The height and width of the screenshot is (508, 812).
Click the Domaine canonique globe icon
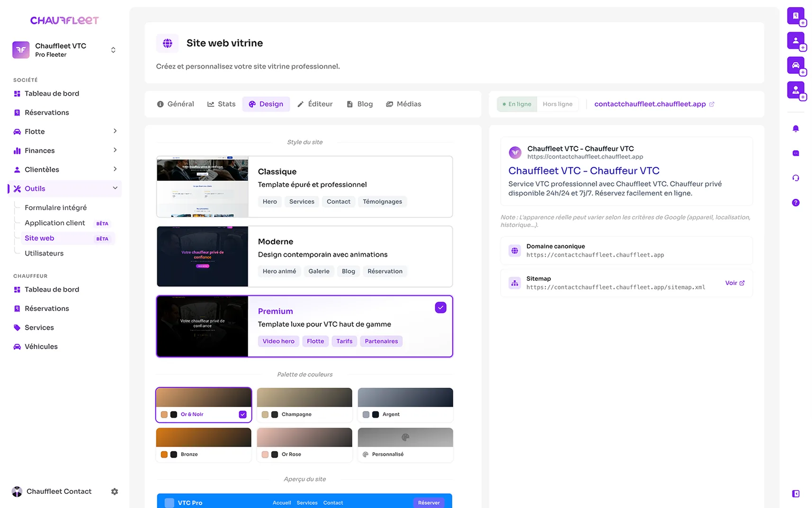(515, 251)
